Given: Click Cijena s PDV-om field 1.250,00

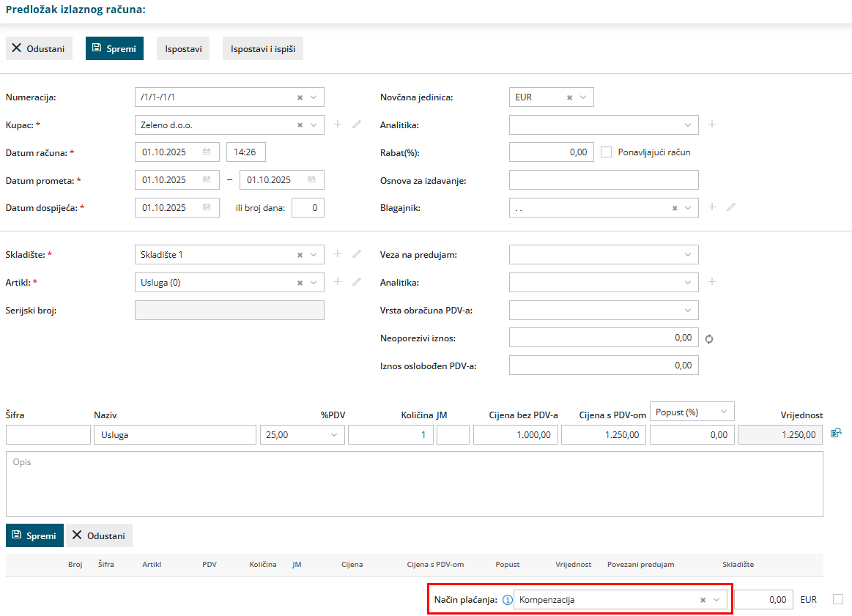Looking at the screenshot, I should 604,434.
